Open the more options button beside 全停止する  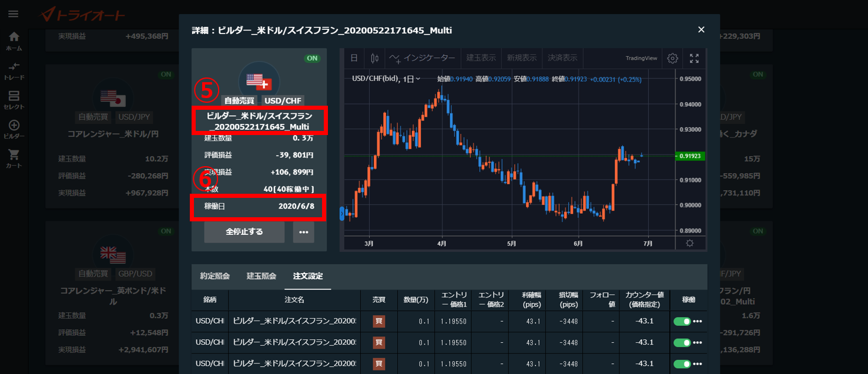[303, 232]
